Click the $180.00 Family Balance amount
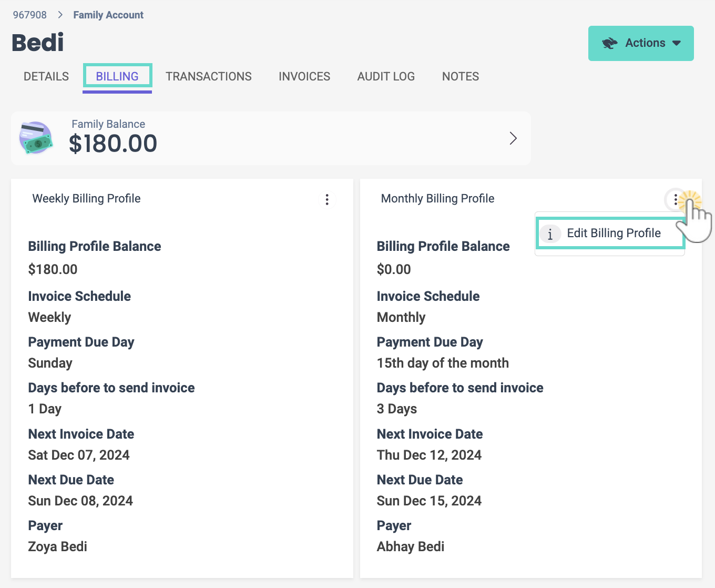The width and height of the screenshot is (715, 588). (x=113, y=144)
